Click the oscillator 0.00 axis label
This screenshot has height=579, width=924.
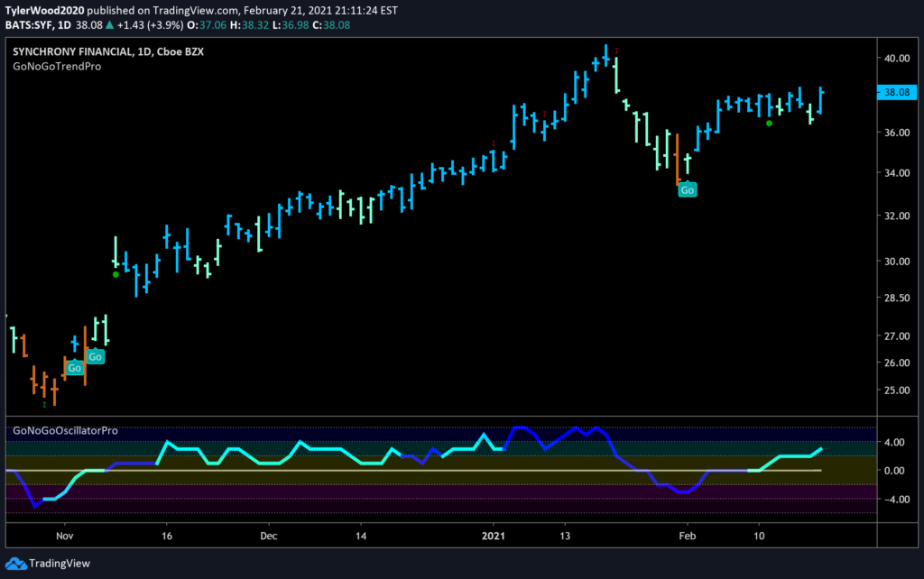coord(896,470)
